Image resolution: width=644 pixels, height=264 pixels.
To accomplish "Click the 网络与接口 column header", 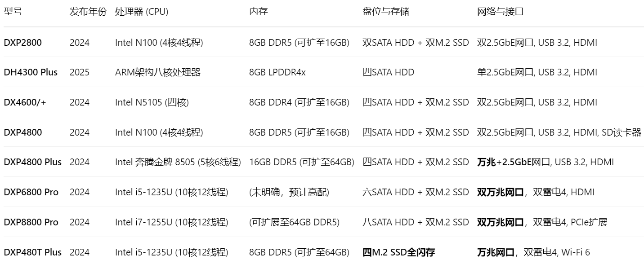I will tap(500, 12).
